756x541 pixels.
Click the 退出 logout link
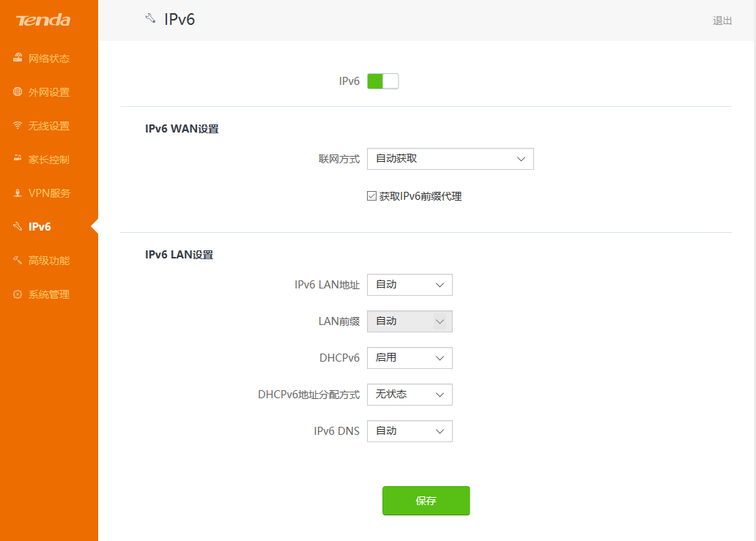tap(722, 20)
